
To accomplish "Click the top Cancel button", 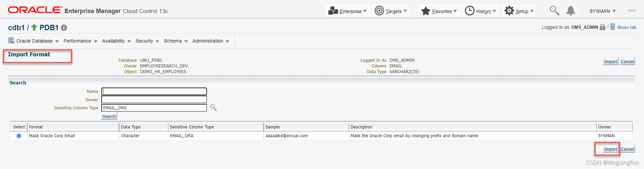I will pyautogui.click(x=627, y=61).
